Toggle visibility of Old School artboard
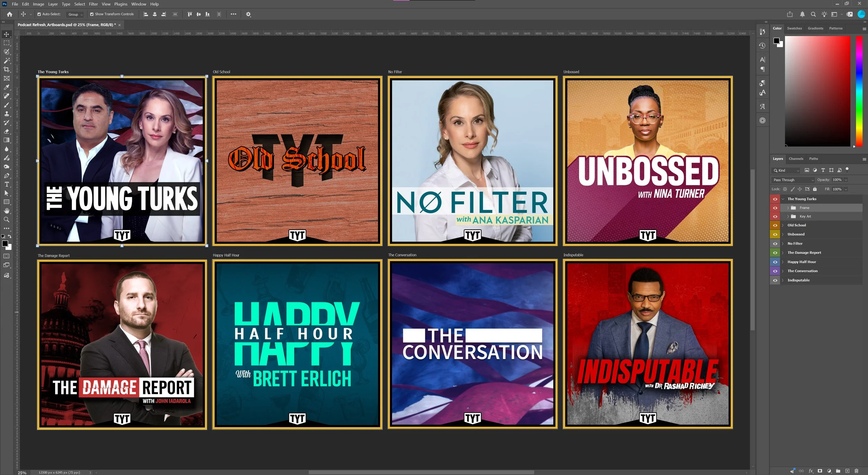 (775, 225)
